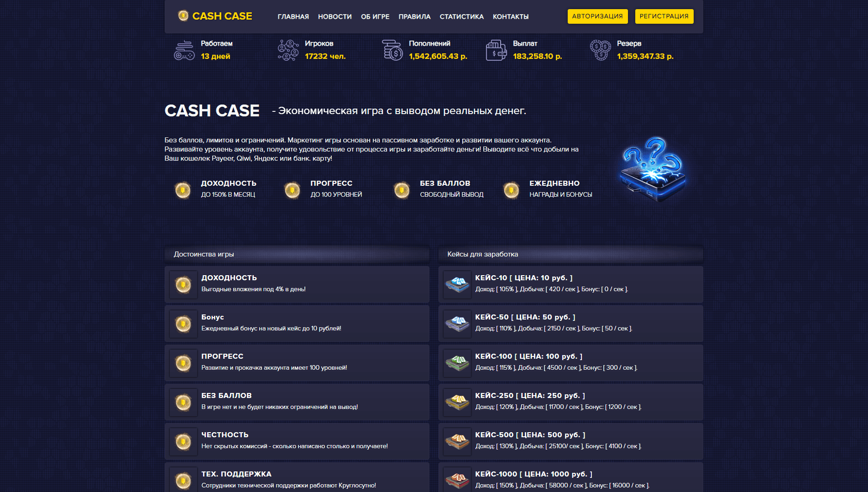Click the gold case icon for КЕЙС-250

[457, 402]
